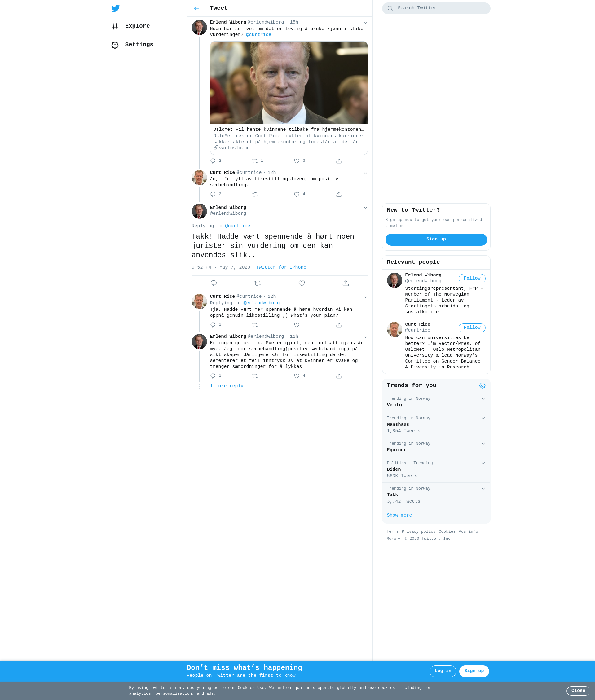Follow Curt Rice in Relevant people
595x700 pixels.
point(472,328)
